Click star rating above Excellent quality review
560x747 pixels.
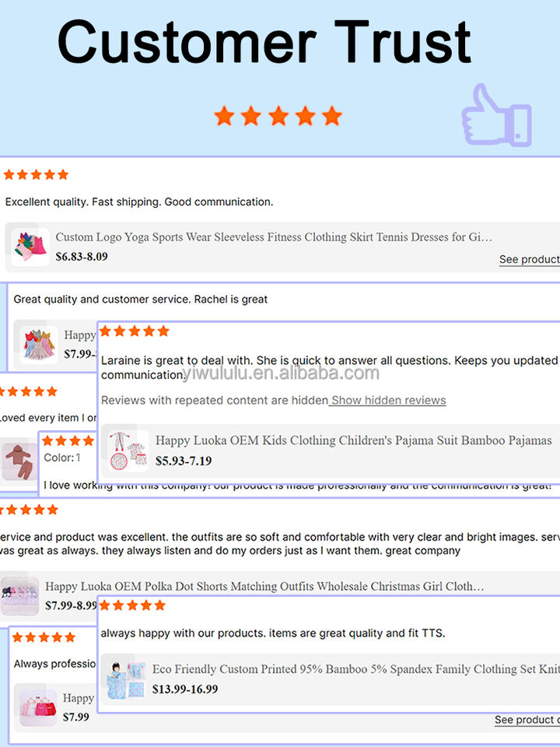tap(37, 174)
